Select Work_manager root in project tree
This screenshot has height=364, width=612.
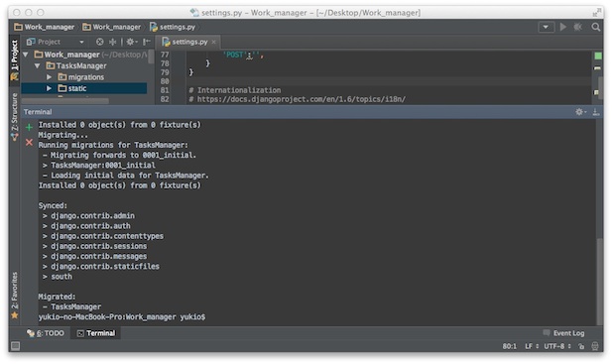71,55
